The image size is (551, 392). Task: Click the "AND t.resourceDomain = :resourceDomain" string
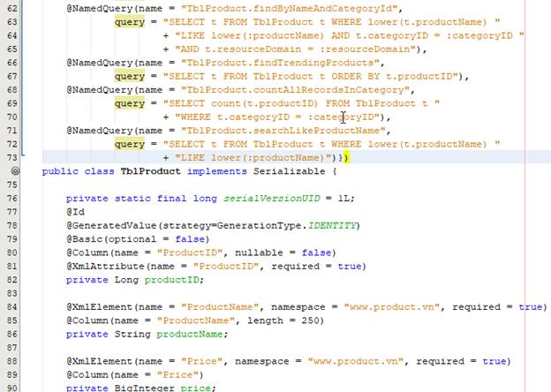point(296,49)
